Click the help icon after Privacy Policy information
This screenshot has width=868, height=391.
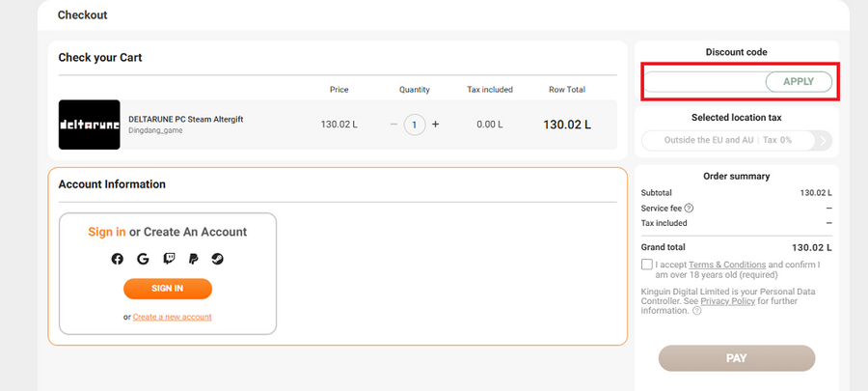696,311
